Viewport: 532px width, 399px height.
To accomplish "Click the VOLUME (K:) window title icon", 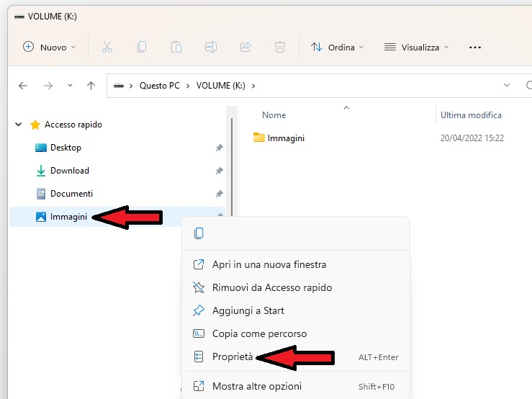I will (19, 17).
